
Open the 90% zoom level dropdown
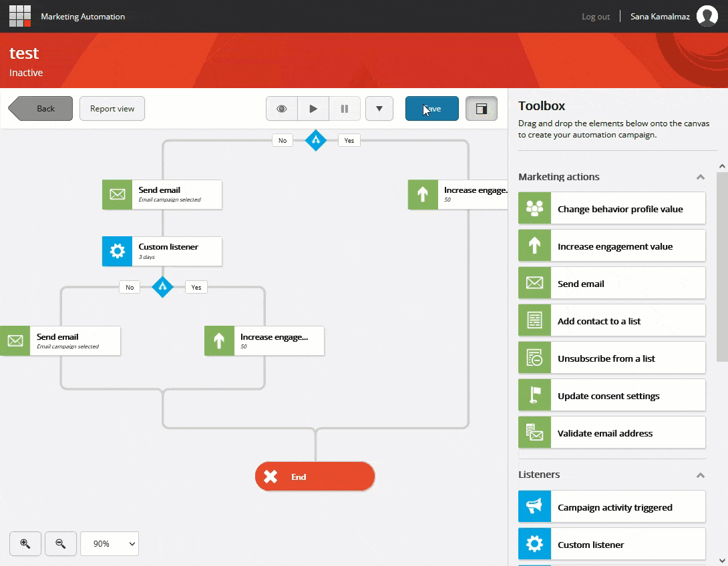tap(110, 544)
